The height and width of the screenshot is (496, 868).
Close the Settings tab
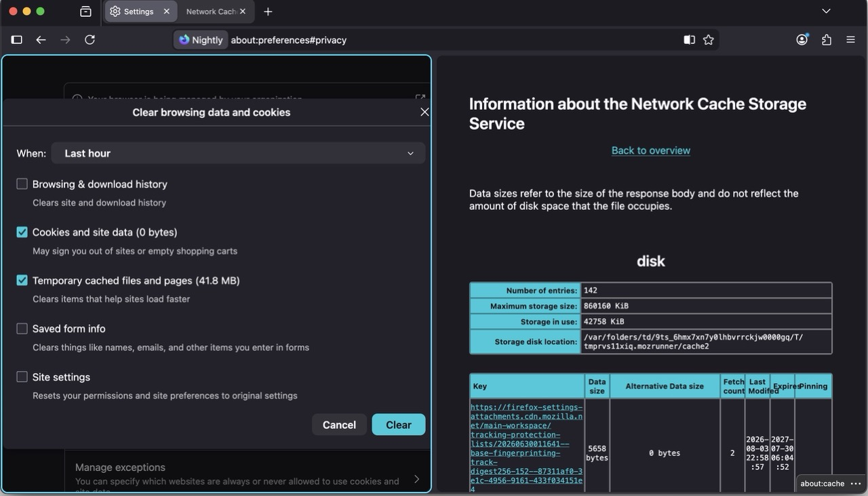(x=167, y=12)
